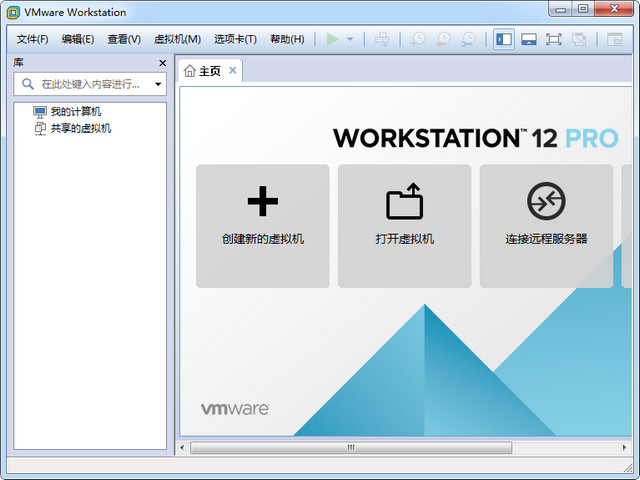Open the power options dropdown arrow
Screen dimensions: 640x480
[x=350, y=40]
